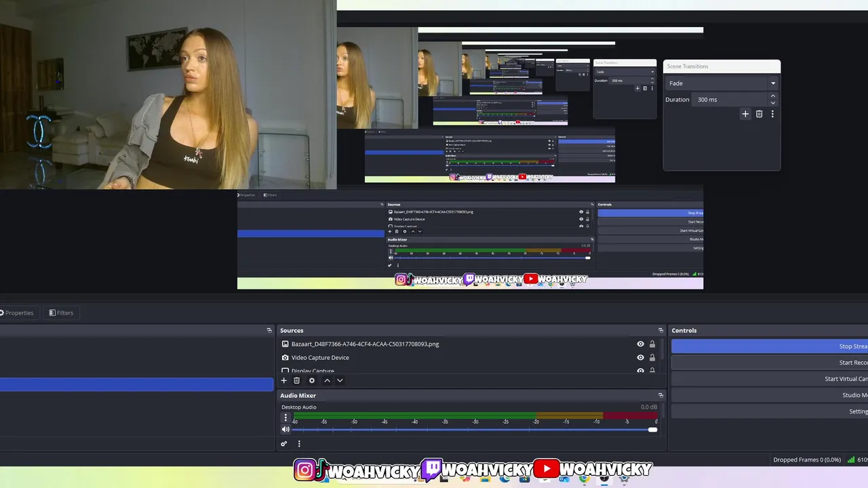The height and width of the screenshot is (488, 868).
Task: Open Advanced Audio Properties gears icon
Action: pyautogui.click(x=284, y=444)
